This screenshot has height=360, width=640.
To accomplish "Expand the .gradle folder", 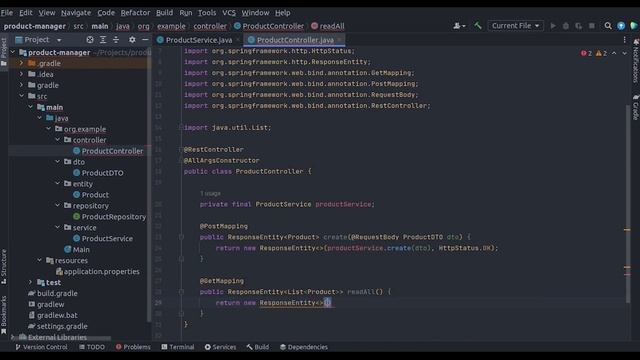I will 22,63.
